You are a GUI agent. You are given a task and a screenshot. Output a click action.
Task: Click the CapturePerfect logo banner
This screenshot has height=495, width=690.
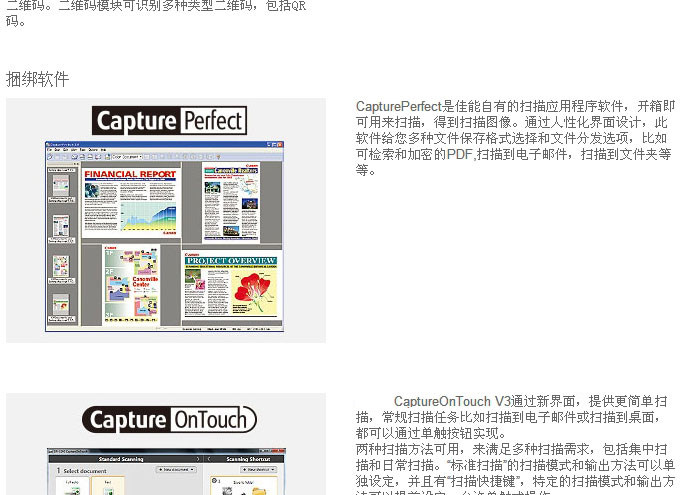(x=169, y=120)
